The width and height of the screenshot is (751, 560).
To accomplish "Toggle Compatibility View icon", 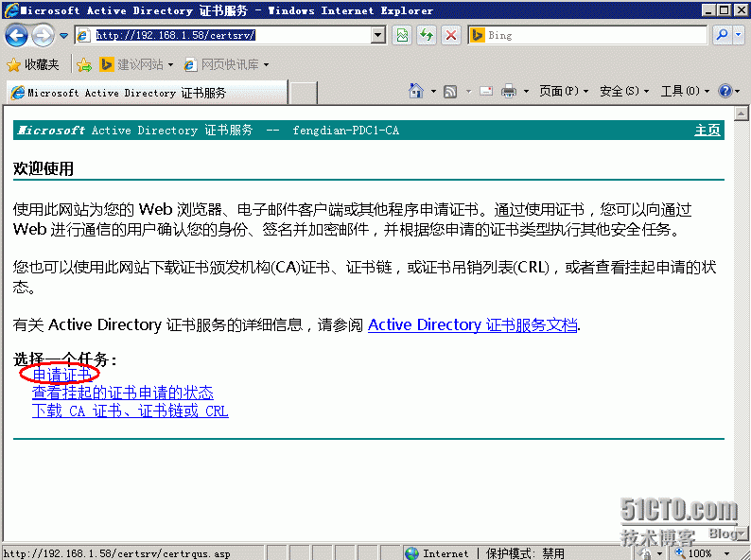I will [402, 35].
